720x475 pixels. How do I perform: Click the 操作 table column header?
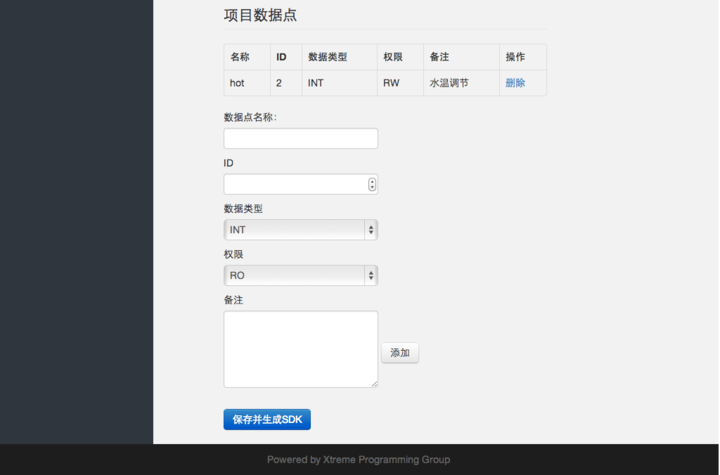pyautogui.click(x=515, y=57)
